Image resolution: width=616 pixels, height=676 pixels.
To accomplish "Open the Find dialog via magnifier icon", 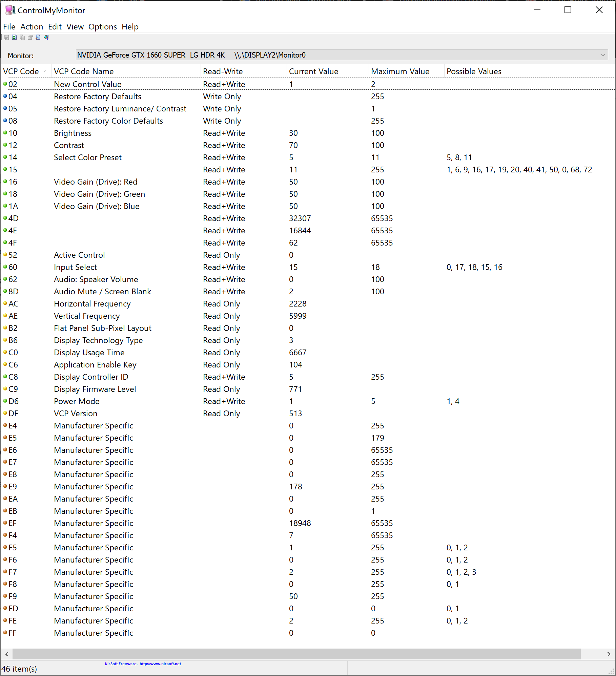I will (38, 37).
